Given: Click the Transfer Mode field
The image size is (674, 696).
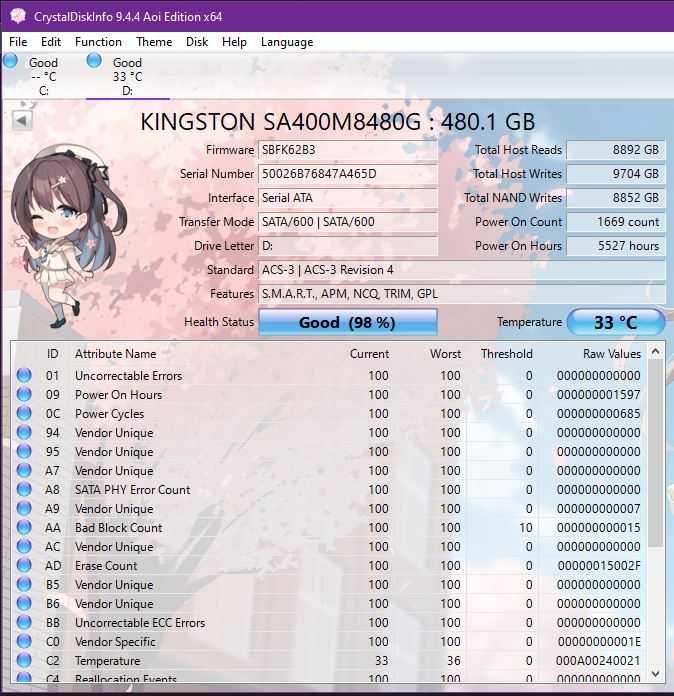Looking at the screenshot, I should (348, 222).
